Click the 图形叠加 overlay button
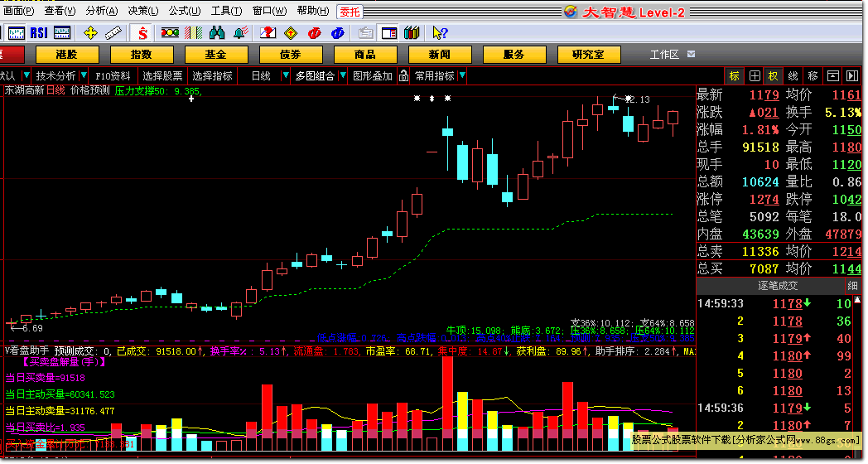 click(373, 76)
